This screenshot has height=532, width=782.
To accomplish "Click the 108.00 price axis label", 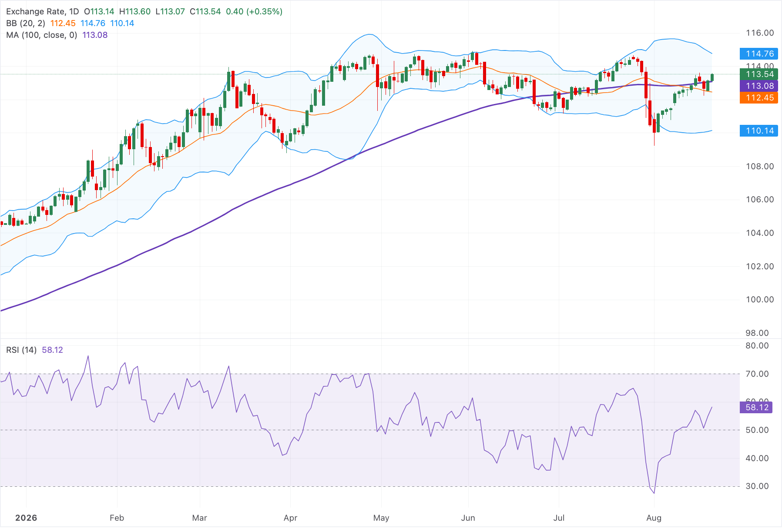I will pos(760,167).
